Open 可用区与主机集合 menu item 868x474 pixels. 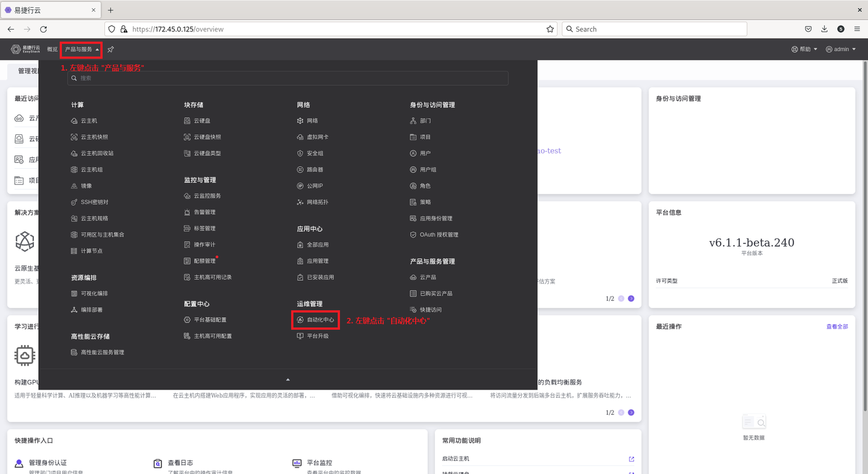point(97,235)
